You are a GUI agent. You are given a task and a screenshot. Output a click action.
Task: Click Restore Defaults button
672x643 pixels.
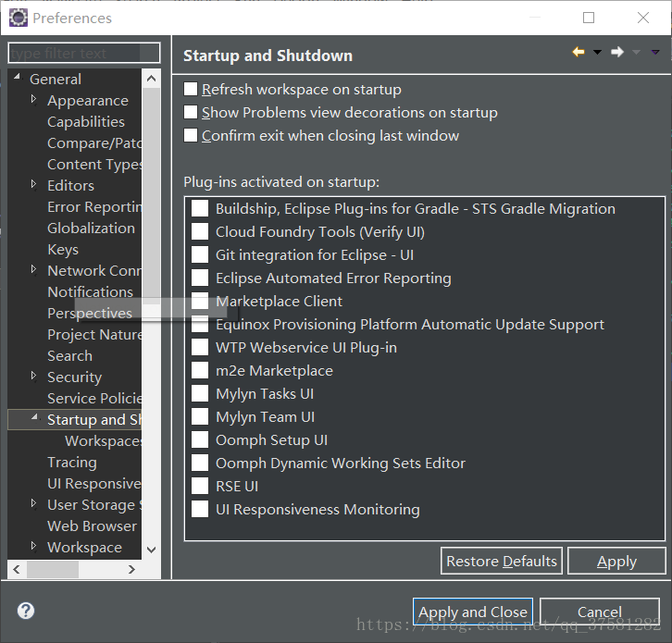502,561
